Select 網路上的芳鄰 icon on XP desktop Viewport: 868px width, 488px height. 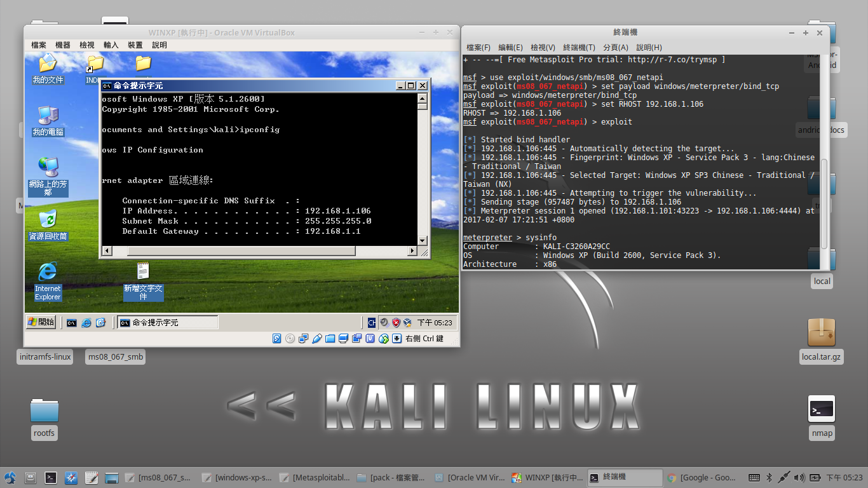coord(48,177)
